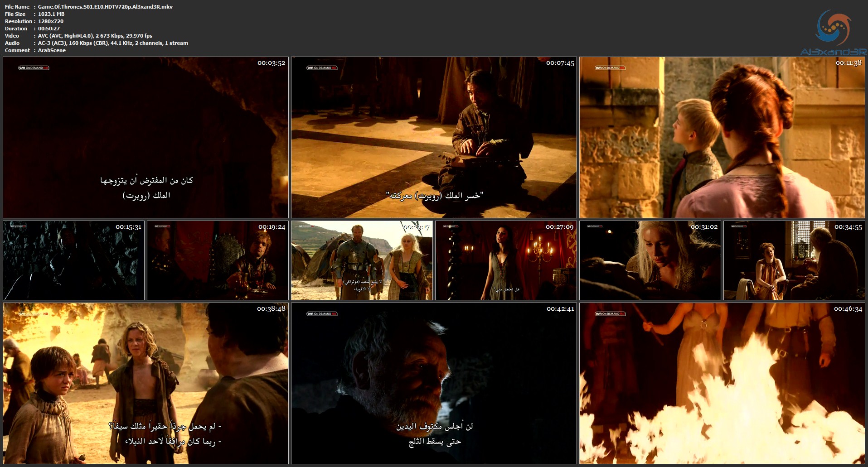
Task: Select the thumbnail timestamped 00:03:52
Action: pos(145,137)
